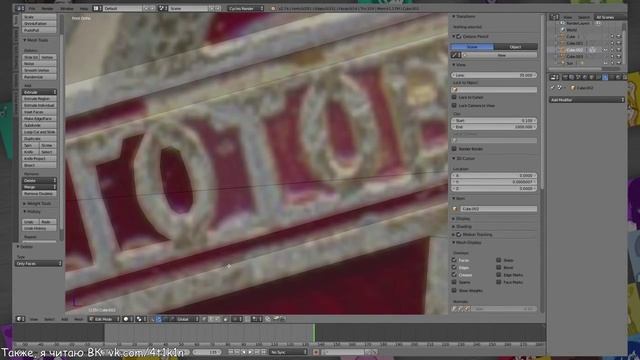Open the World properties tab icon
Viewport: 640px width, 360px height.
[x=585, y=77]
